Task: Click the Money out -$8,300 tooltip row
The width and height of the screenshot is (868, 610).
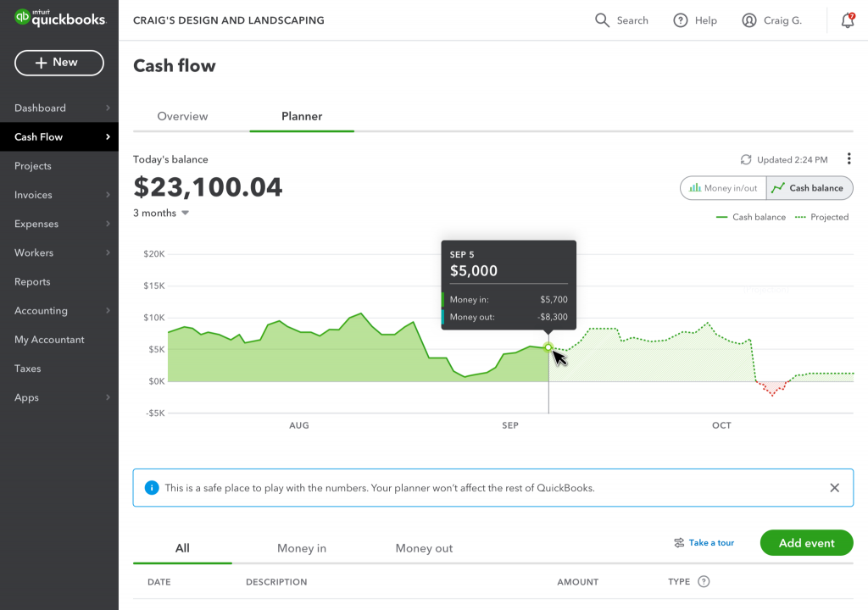Action: click(x=509, y=317)
